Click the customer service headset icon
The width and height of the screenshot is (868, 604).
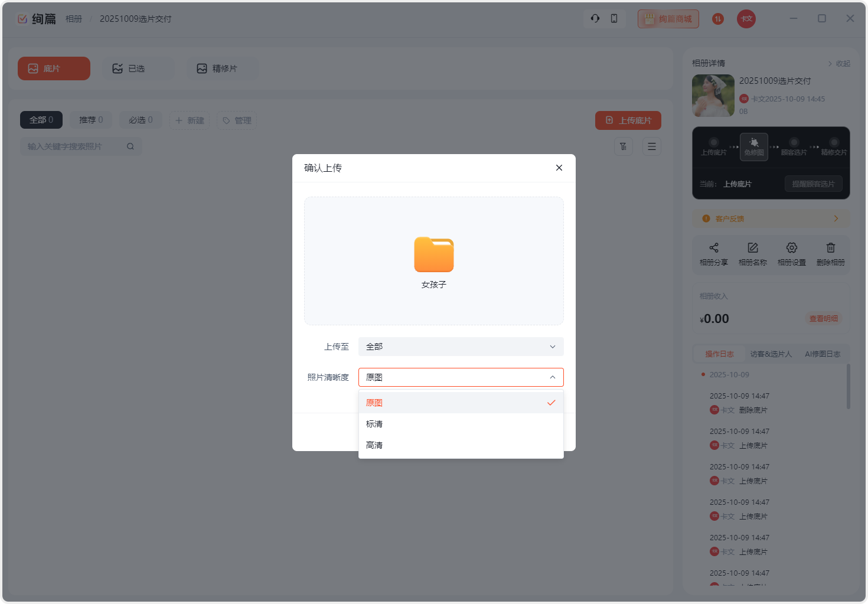click(595, 18)
